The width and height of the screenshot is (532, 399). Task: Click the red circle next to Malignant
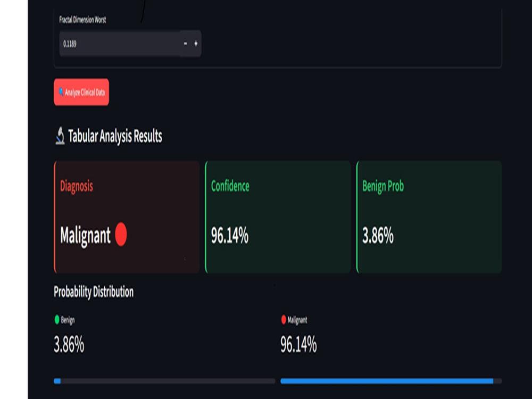click(x=121, y=235)
